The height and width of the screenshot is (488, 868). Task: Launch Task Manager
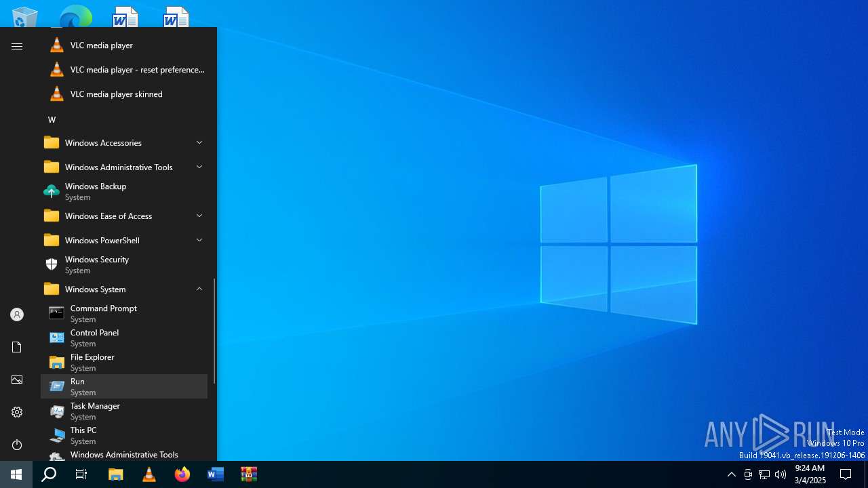[x=124, y=411]
